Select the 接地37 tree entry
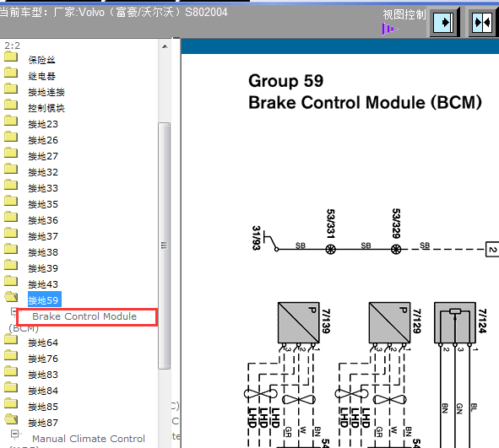This screenshot has height=448, width=499. click(43, 236)
